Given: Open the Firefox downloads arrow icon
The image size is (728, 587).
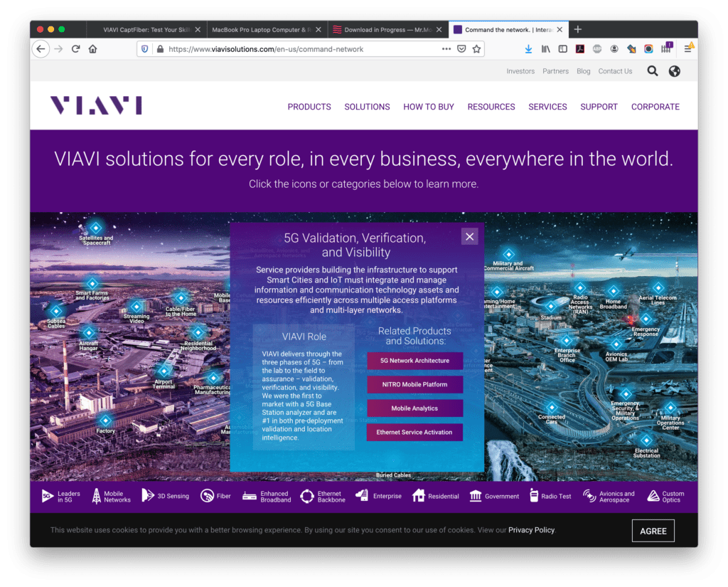Looking at the screenshot, I should [528, 49].
